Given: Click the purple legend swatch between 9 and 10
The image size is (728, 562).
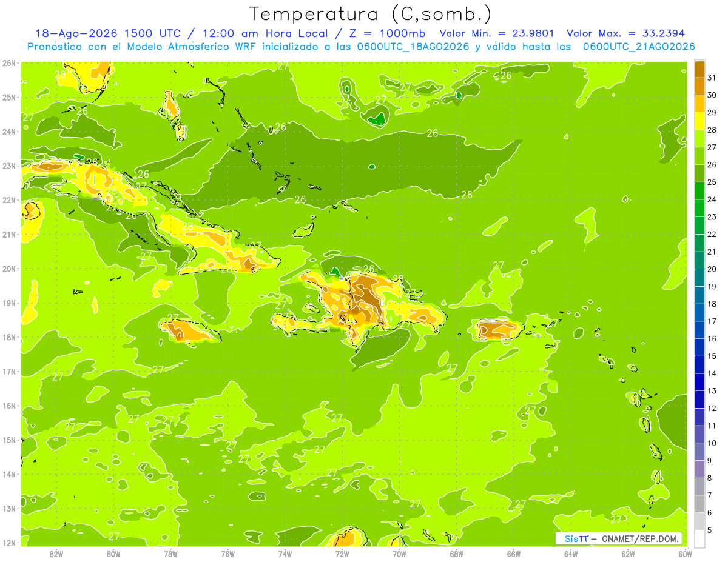Looking at the screenshot, I should 699,452.
